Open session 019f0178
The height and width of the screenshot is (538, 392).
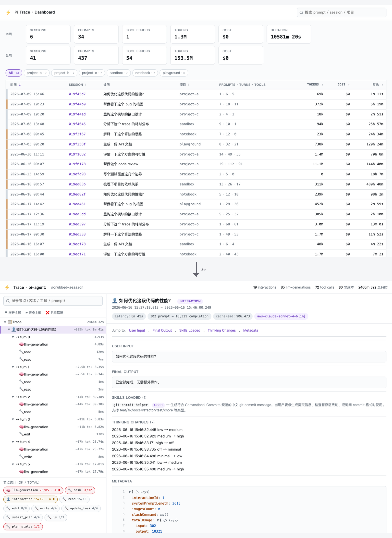pyautogui.click(x=77, y=164)
